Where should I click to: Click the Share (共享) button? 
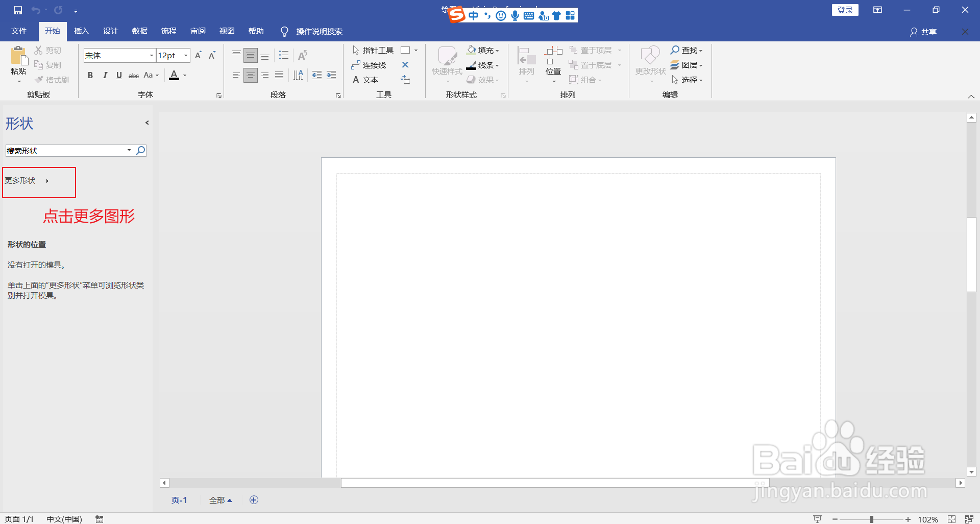pos(923,32)
